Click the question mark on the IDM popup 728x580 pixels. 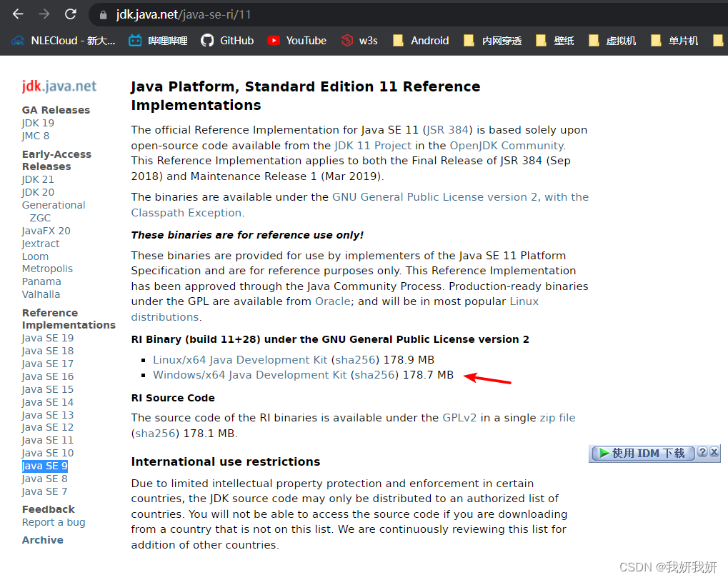[703, 453]
